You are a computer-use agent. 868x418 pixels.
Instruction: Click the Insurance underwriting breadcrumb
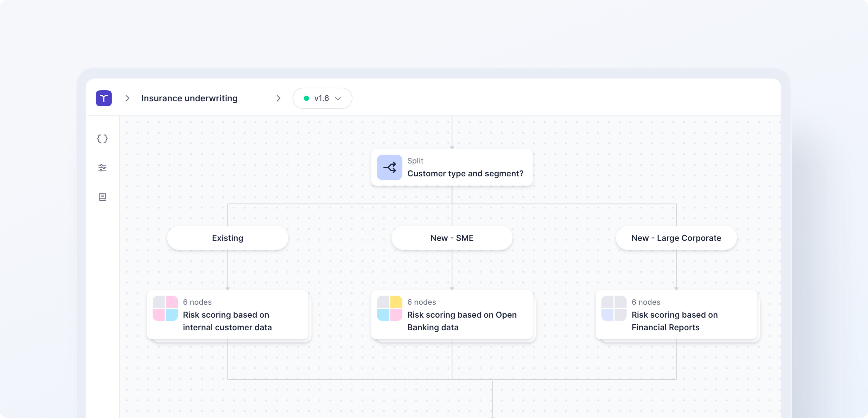click(x=189, y=98)
